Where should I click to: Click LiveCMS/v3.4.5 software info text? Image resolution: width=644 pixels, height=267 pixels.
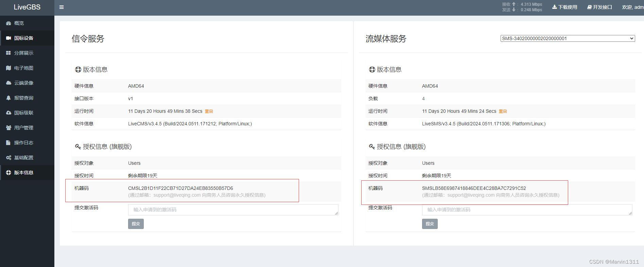pos(190,124)
